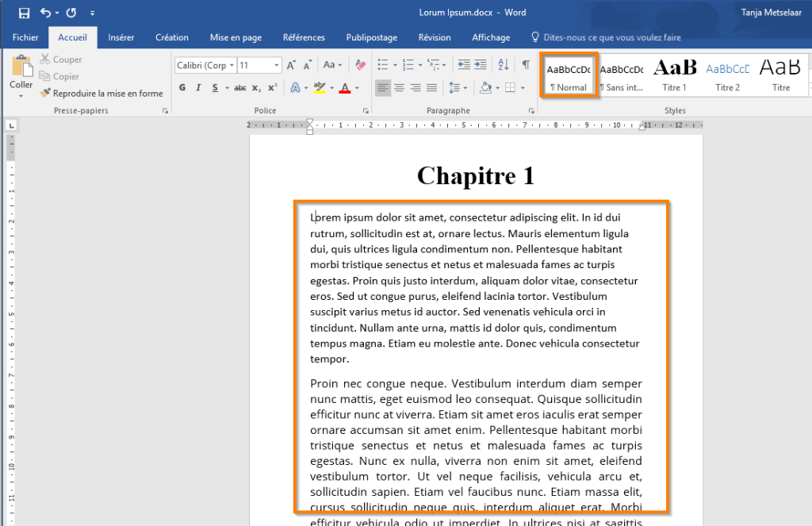Toggle bold formatting (G button)
The image size is (812, 526).
[182, 87]
